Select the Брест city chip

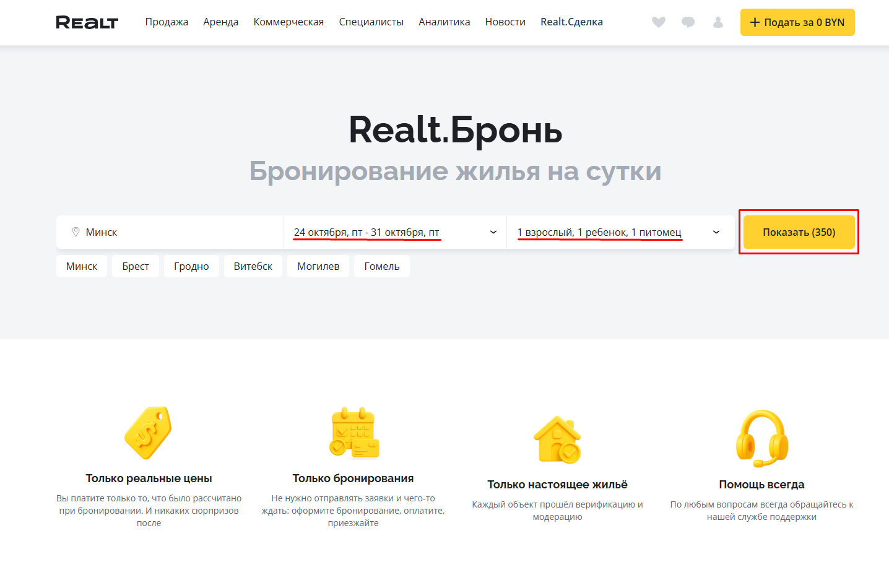135,266
